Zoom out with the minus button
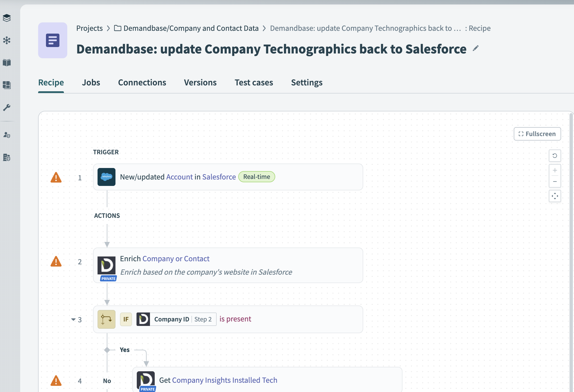 pyautogui.click(x=555, y=182)
